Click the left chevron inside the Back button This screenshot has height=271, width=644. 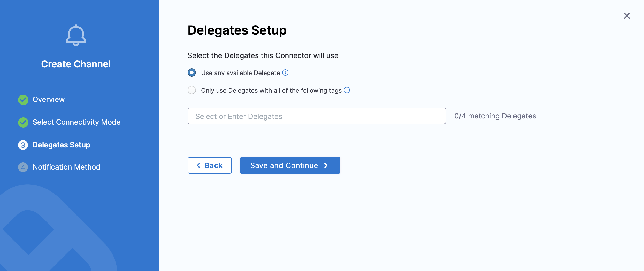click(x=198, y=165)
